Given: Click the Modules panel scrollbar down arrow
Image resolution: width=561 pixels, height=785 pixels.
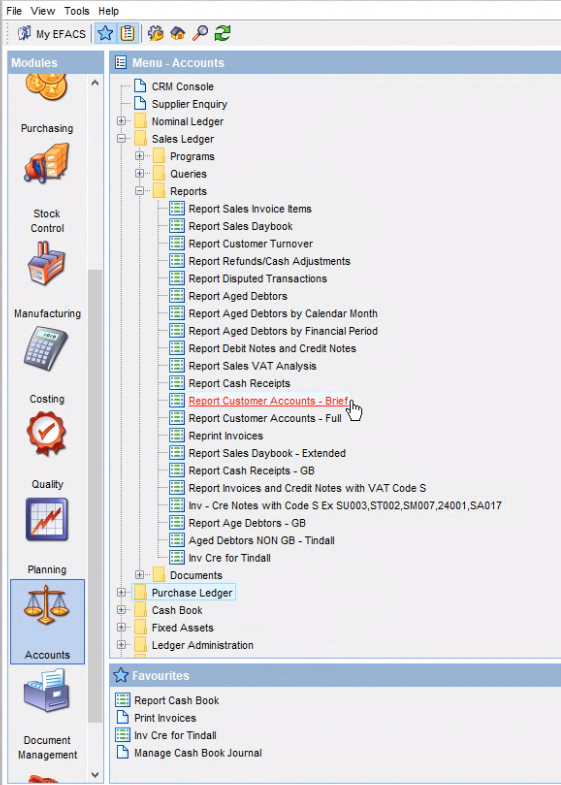Looking at the screenshot, I should tap(95, 775).
